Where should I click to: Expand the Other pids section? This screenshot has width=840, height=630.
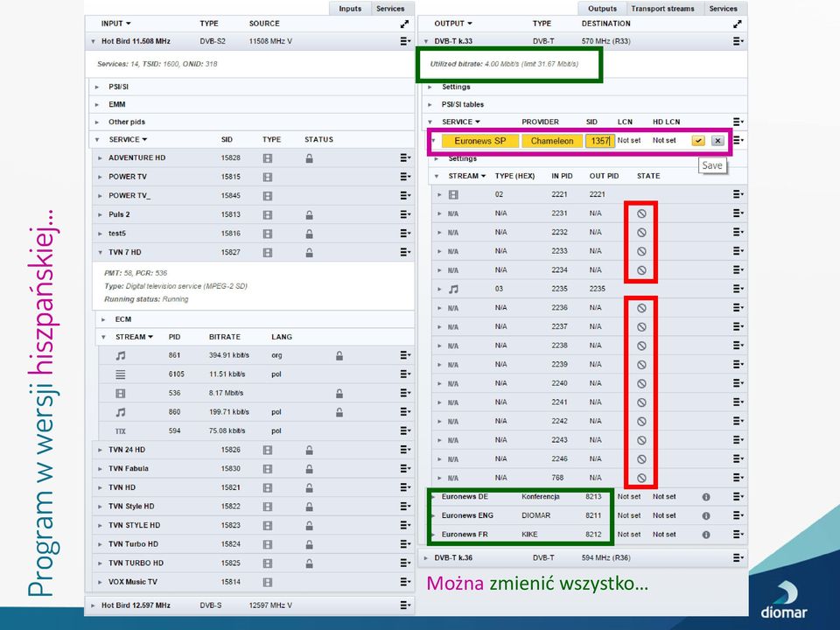click(97, 122)
